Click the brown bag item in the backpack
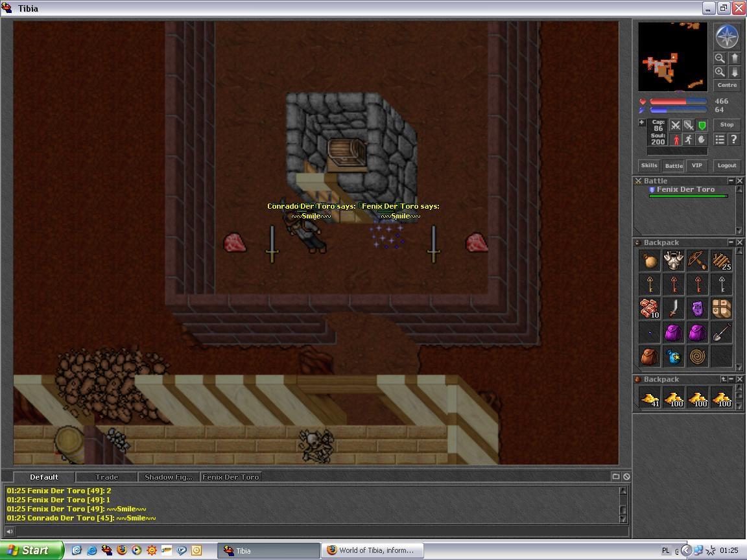The image size is (747, 560). pyautogui.click(x=650, y=261)
